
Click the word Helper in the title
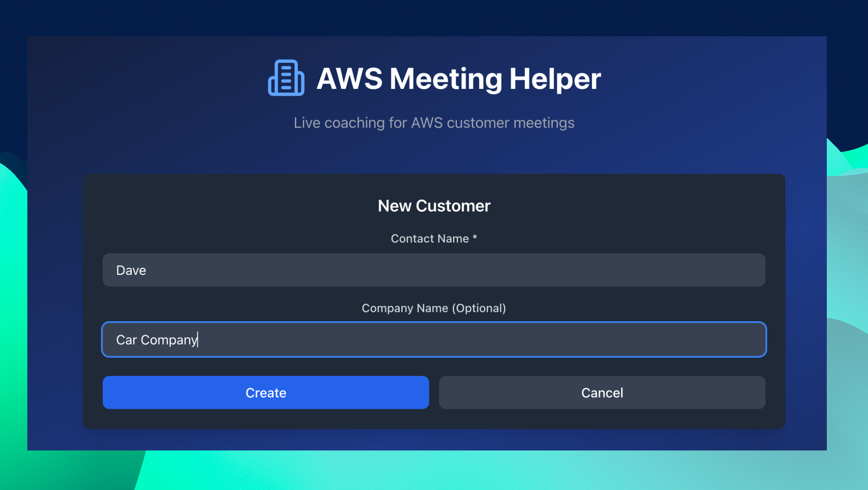[x=555, y=78]
